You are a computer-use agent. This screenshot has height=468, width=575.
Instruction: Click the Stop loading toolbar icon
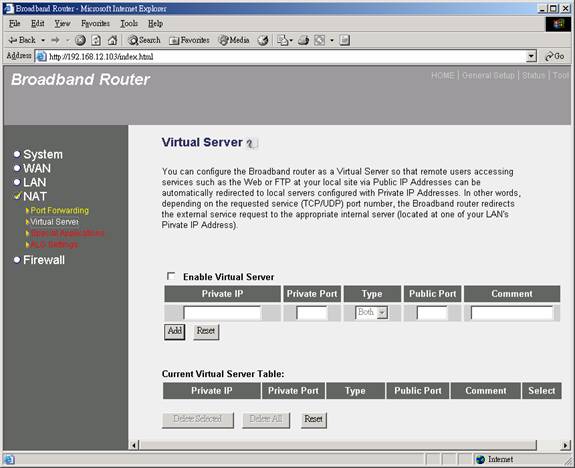(80, 40)
